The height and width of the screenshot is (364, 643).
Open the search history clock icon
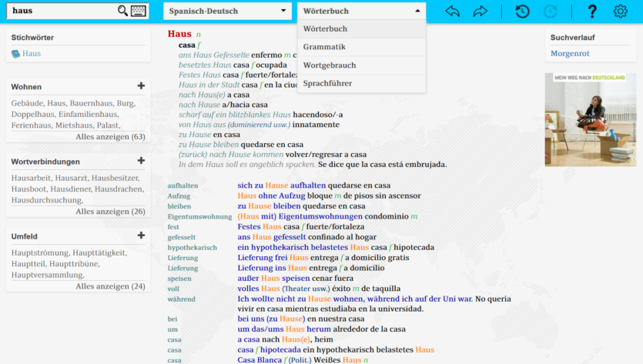tap(522, 11)
